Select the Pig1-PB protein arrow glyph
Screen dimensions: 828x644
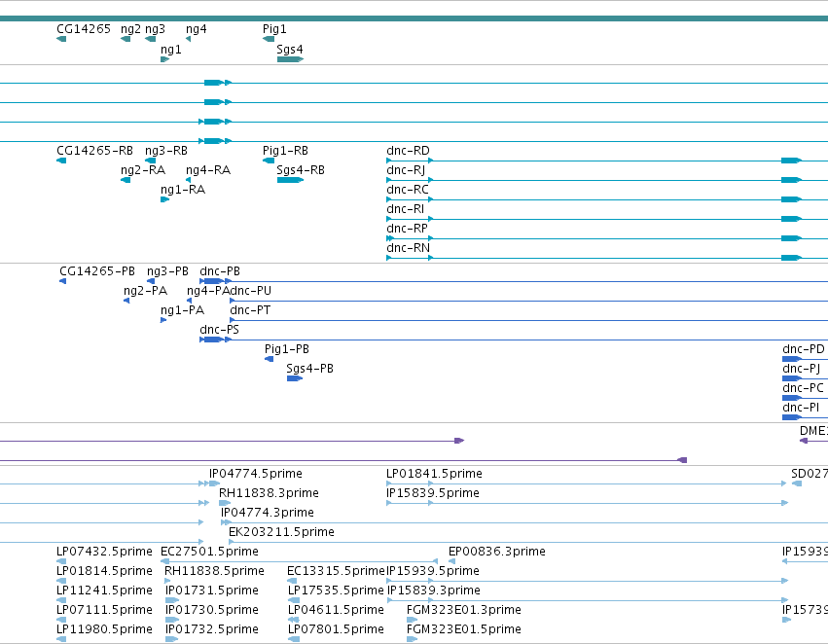(x=270, y=359)
